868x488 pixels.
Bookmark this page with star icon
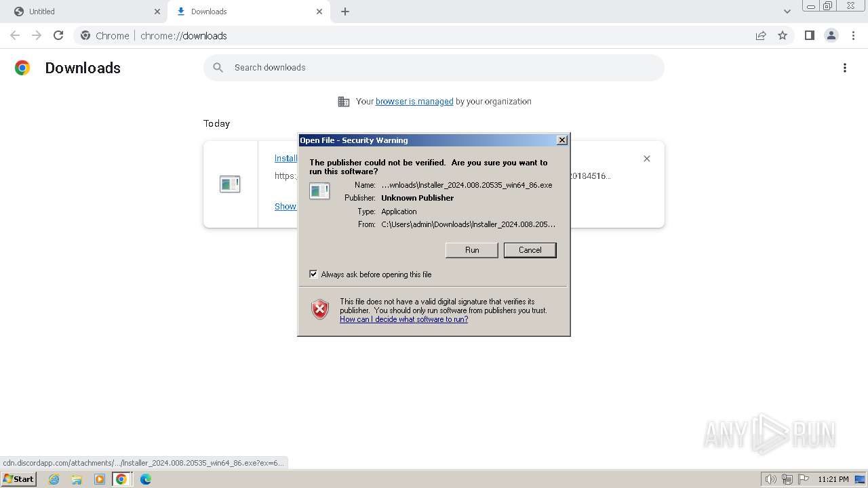(783, 35)
